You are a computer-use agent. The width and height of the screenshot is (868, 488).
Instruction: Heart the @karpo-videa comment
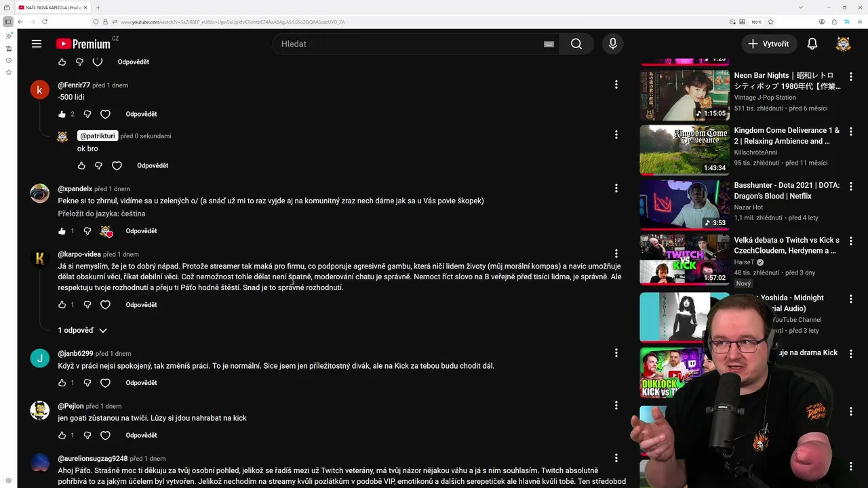point(105,305)
